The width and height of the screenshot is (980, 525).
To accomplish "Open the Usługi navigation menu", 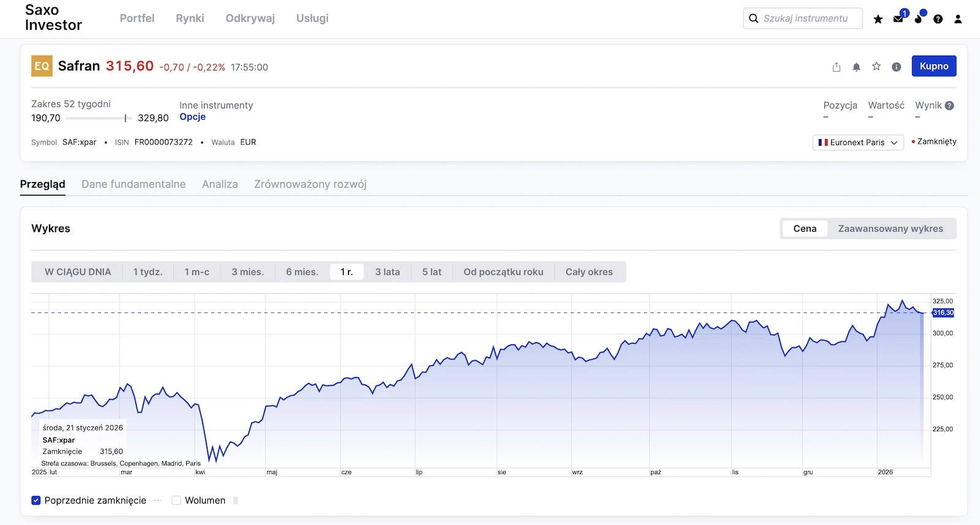I will point(312,18).
